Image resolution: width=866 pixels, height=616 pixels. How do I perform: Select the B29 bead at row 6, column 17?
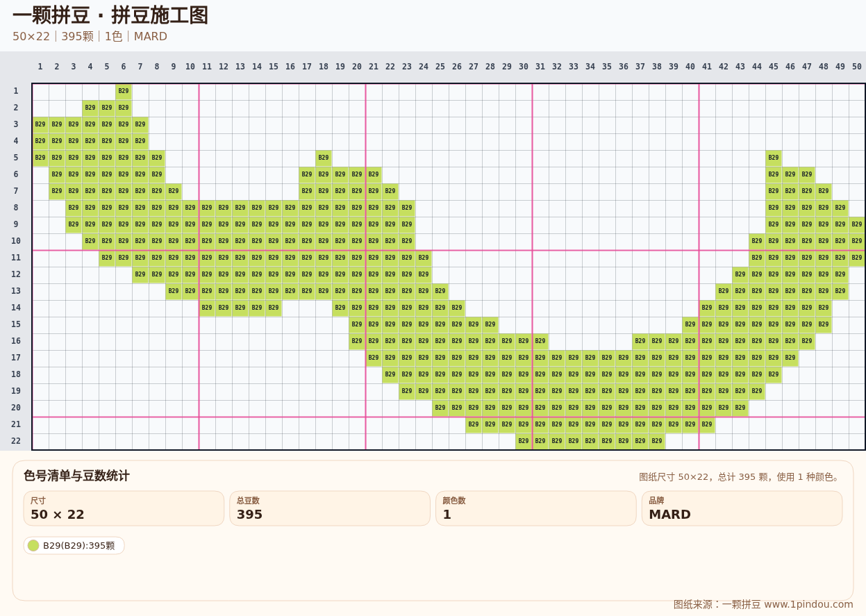point(307,175)
